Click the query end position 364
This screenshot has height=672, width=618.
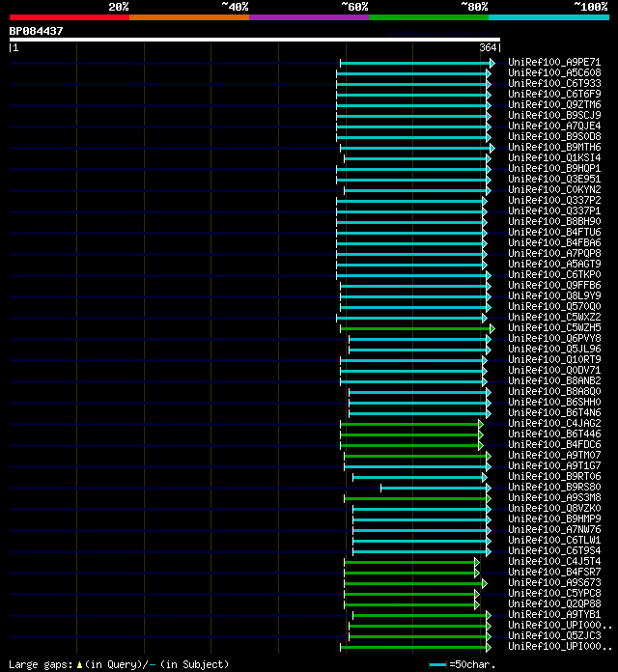click(x=489, y=47)
